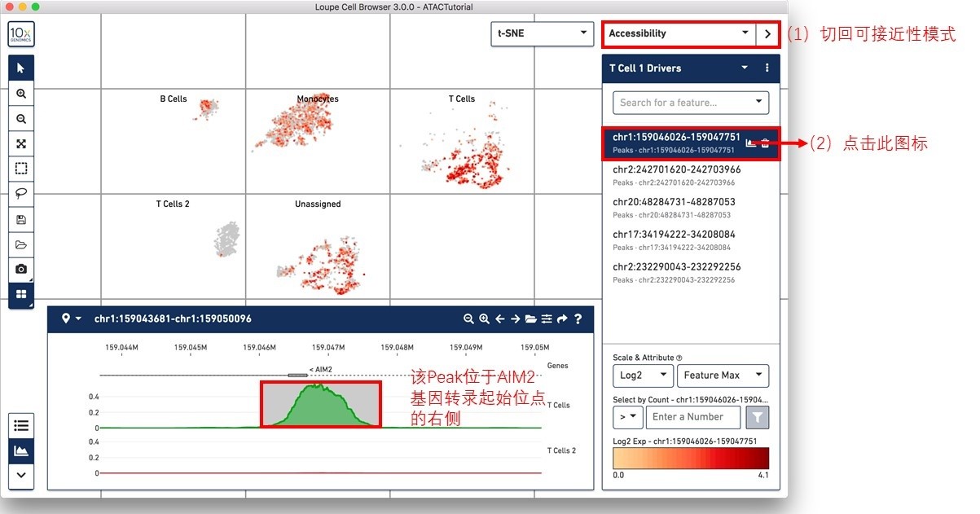Toggle the peak viewer chart icon in sidebar
The image size is (980, 514).
21,450
